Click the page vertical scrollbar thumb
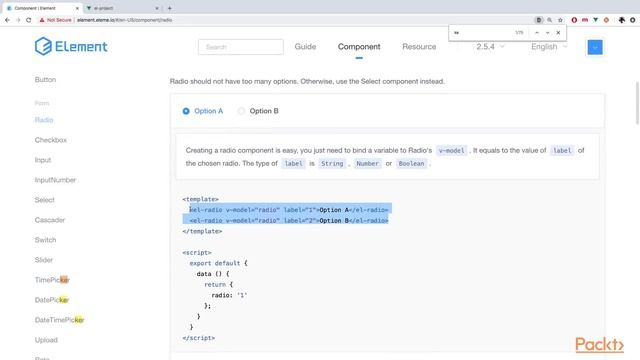The height and width of the screenshot is (360, 640). pos(637,103)
